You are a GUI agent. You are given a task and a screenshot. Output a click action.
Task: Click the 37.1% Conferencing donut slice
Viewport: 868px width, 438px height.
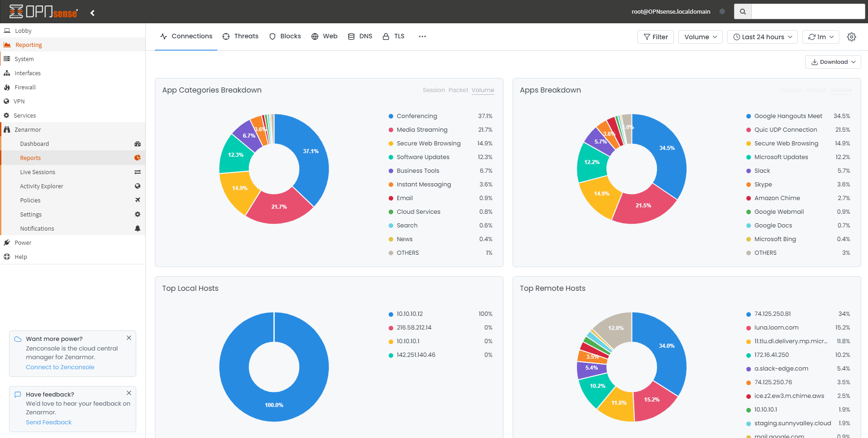[x=311, y=151]
